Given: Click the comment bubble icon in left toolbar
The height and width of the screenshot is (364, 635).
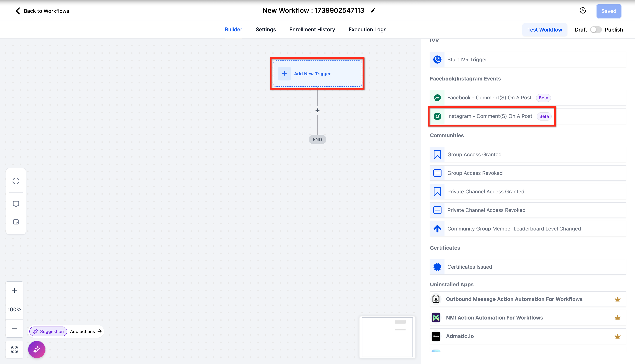Looking at the screenshot, I should click(16, 204).
